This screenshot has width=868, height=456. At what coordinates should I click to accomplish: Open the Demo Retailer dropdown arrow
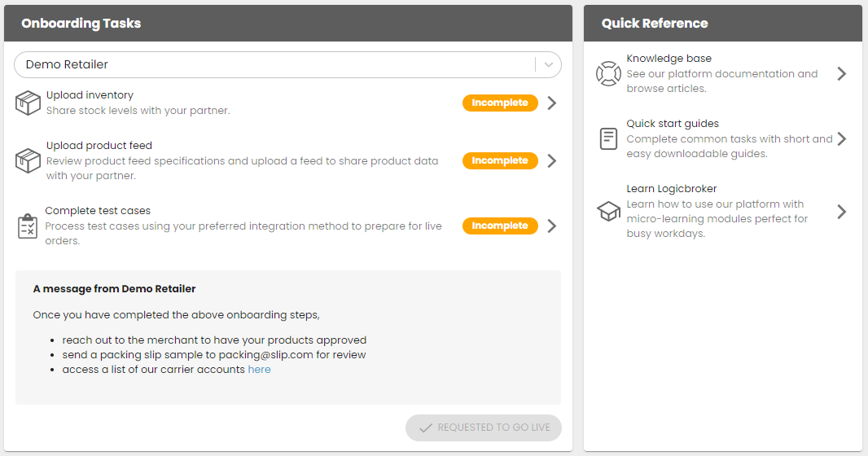(549, 65)
